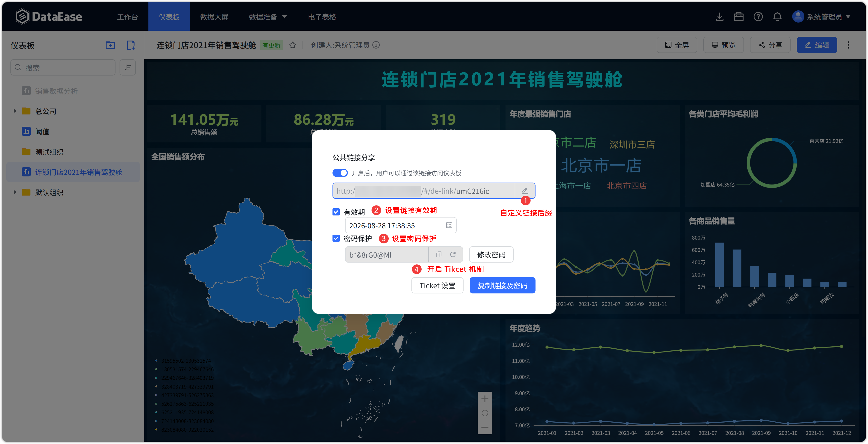868x444 pixels.
Task: Click the password field b*&8rG0@Ml
Action: (386, 254)
